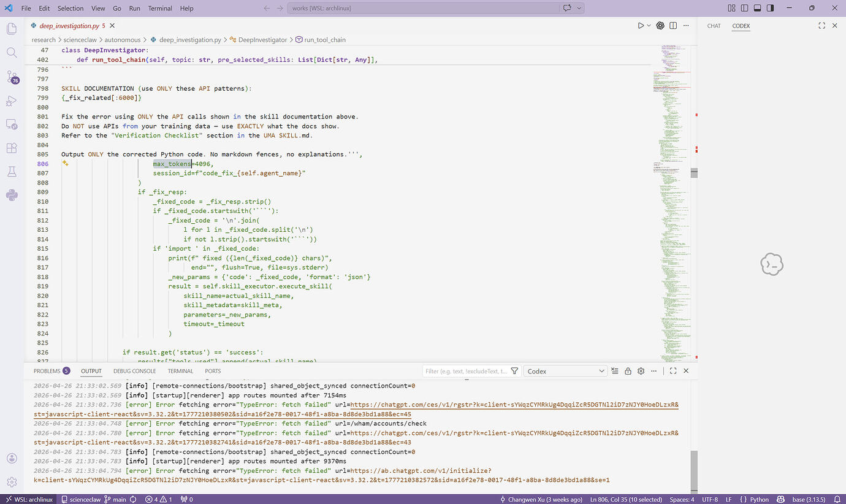This screenshot has width=846, height=504.
Task: Open the Search view in the activity bar
Action: 12,53
